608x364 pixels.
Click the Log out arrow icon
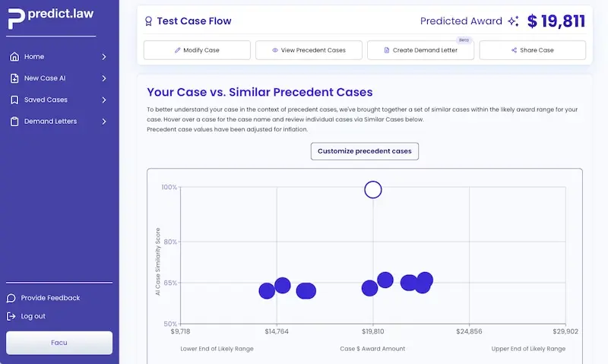point(11,316)
